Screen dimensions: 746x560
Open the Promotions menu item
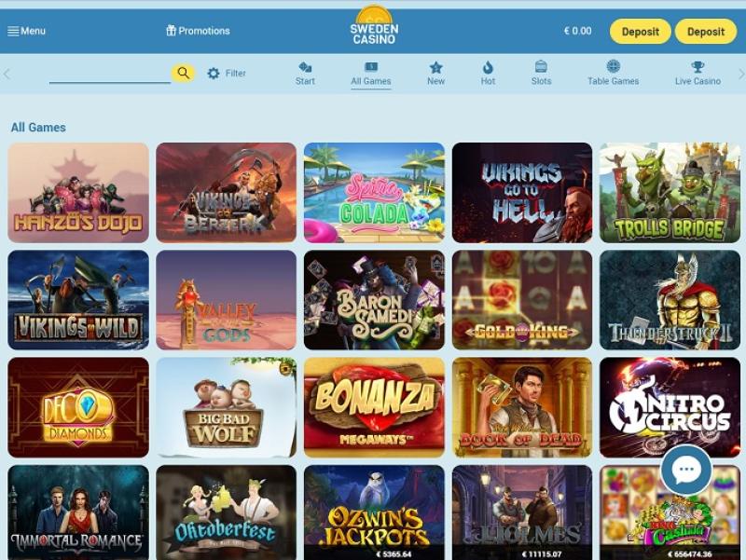pyautogui.click(x=198, y=31)
